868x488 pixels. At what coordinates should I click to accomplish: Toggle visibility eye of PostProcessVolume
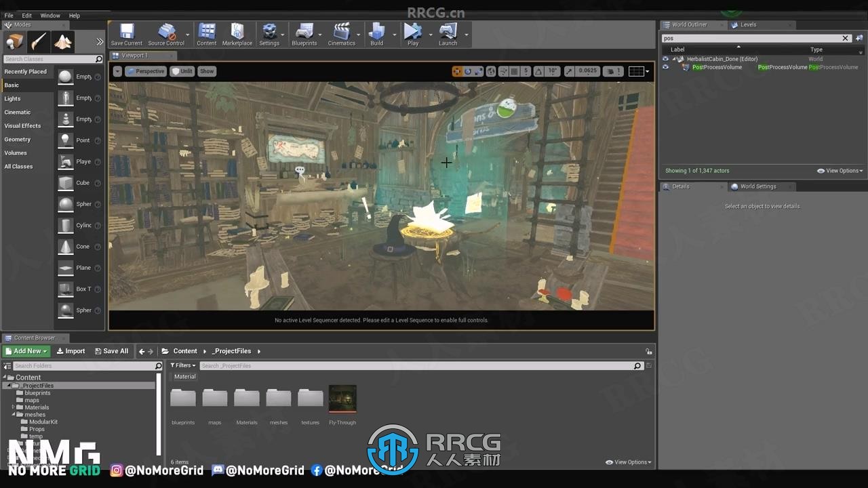pos(665,67)
